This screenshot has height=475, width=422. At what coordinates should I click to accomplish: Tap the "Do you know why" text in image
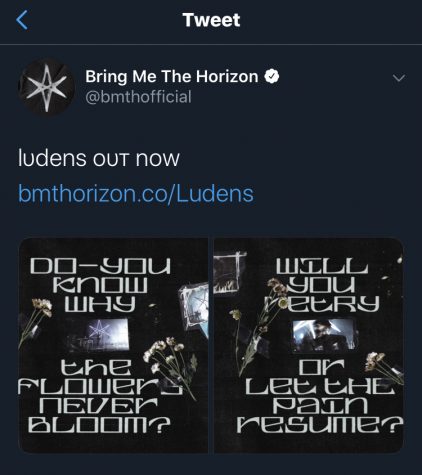pos(100,285)
